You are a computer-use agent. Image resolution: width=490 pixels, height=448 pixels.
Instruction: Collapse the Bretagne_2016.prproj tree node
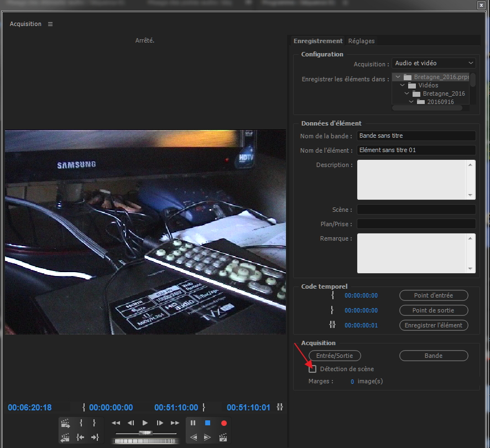tap(398, 77)
